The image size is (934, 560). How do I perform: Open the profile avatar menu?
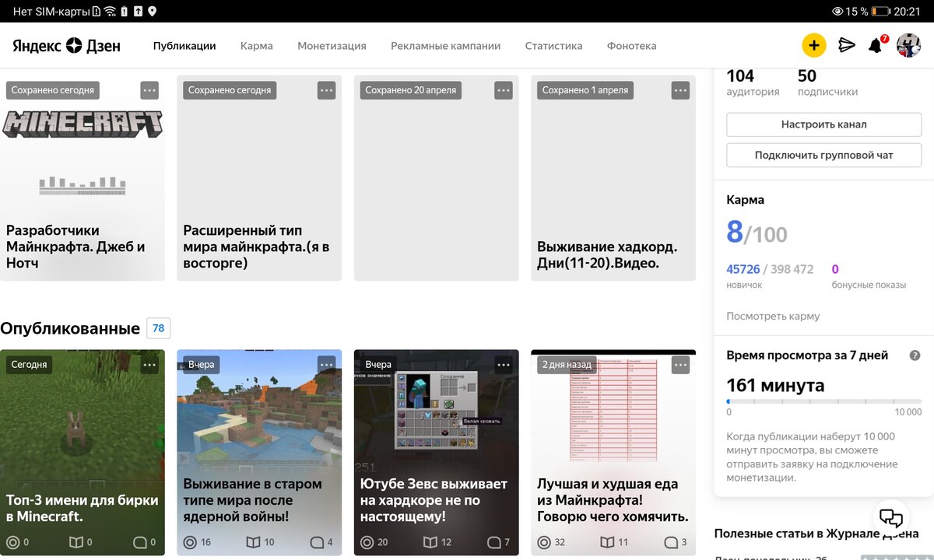908,46
